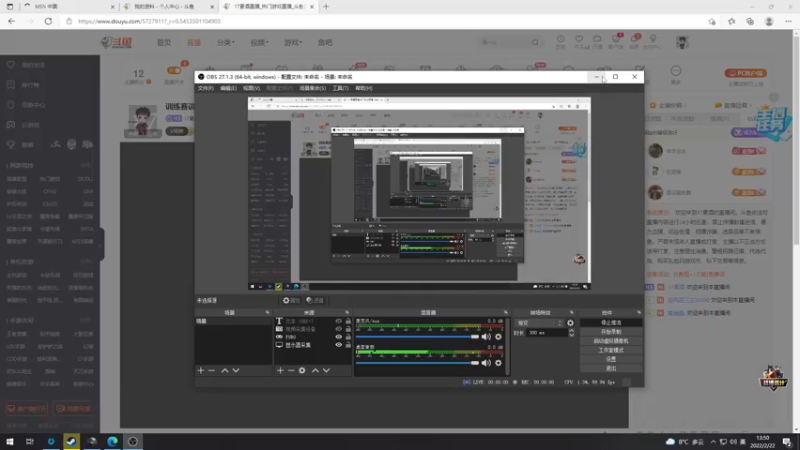Open settings gear for the bottom mixer channel
800x450 pixels.
click(498, 363)
